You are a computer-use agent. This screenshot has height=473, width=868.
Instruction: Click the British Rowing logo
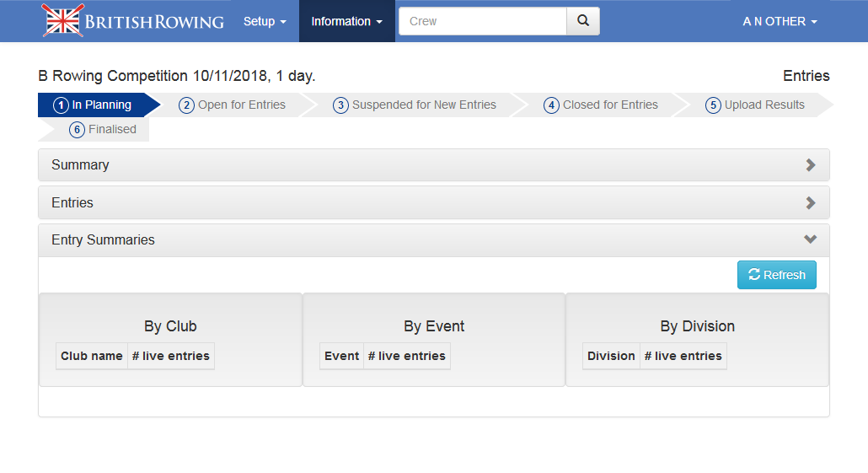[x=133, y=21]
